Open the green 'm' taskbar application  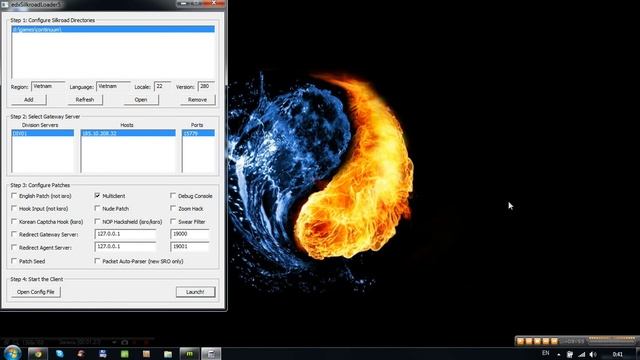189,354
